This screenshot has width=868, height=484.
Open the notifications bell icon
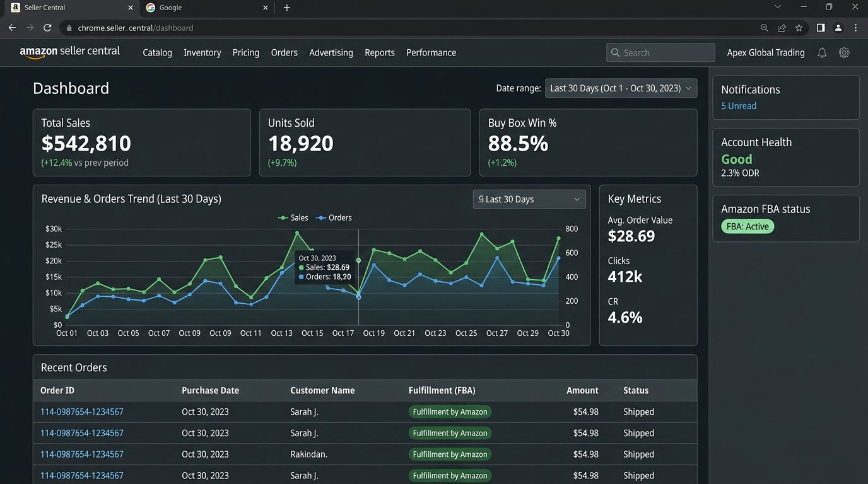[822, 53]
